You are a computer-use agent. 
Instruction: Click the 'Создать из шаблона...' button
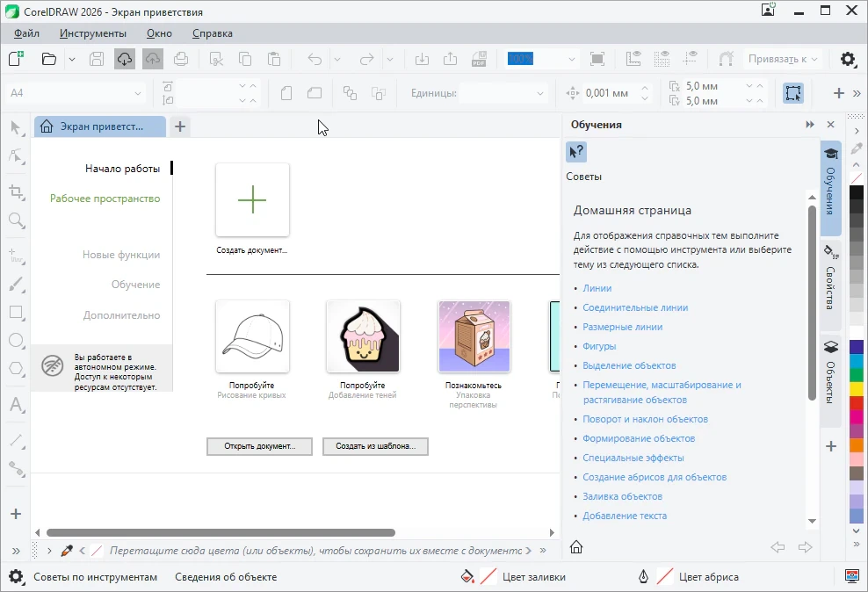(376, 446)
